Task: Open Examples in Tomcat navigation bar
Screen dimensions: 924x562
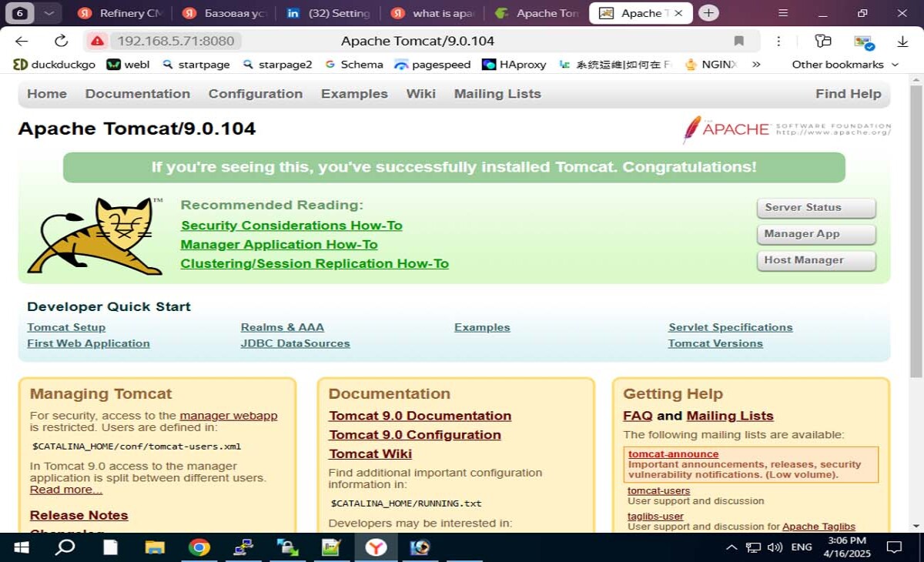Action: click(354, 94)
